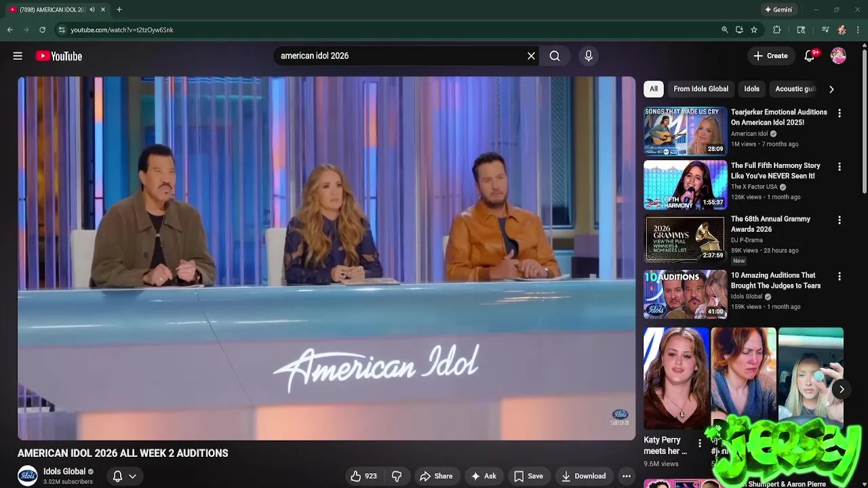868x488 pixels.
Task: View site information icon in the address bar
Action: click(x=62, y=30)
